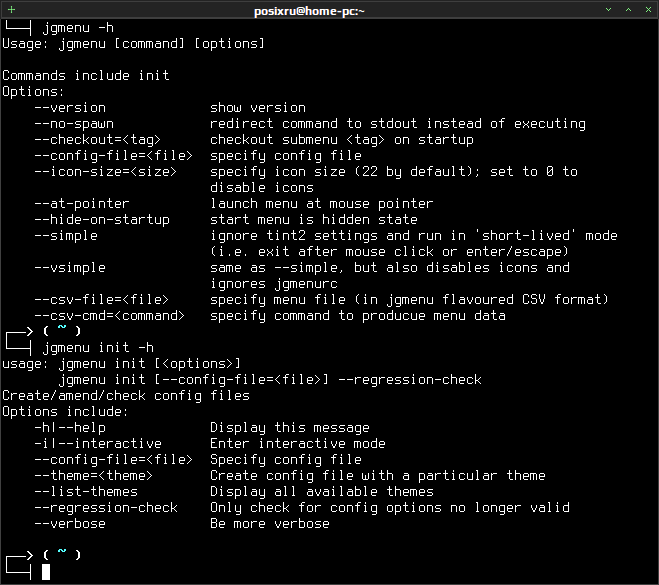659x585 pixels.
Task: Click 'Display all available themes' description
Action: [322, 492]
